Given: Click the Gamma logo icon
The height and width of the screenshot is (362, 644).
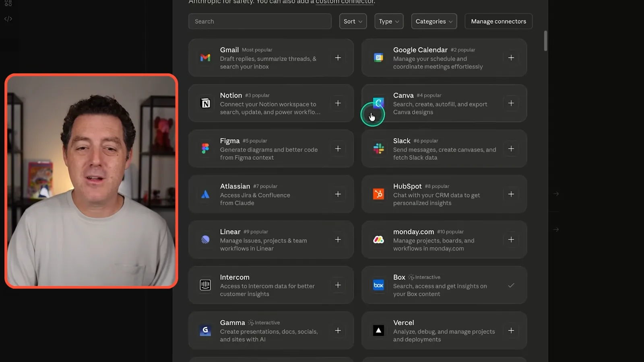Looking at the screenshot, I should pyautogui.click(x=205, y=331).
